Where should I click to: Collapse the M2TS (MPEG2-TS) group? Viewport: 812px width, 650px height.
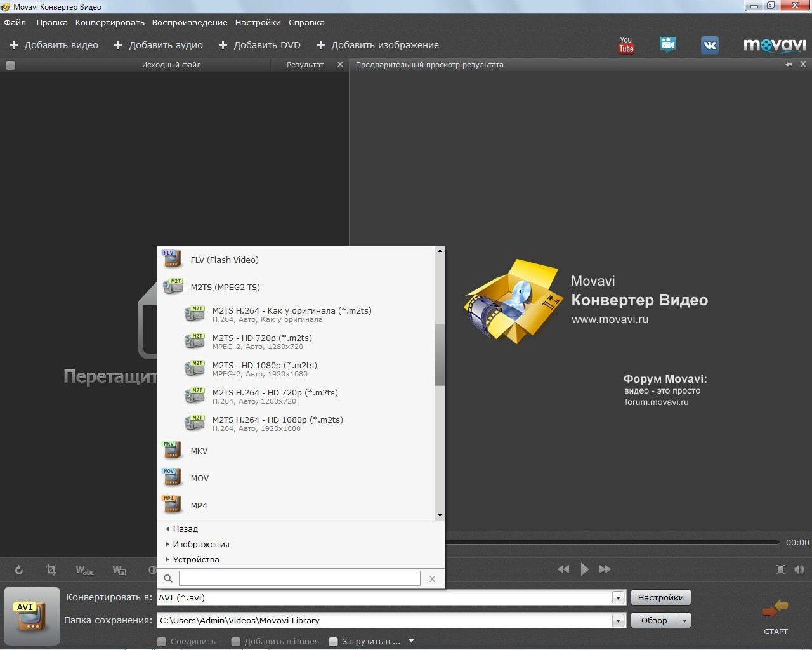click(x=297, y=287)
